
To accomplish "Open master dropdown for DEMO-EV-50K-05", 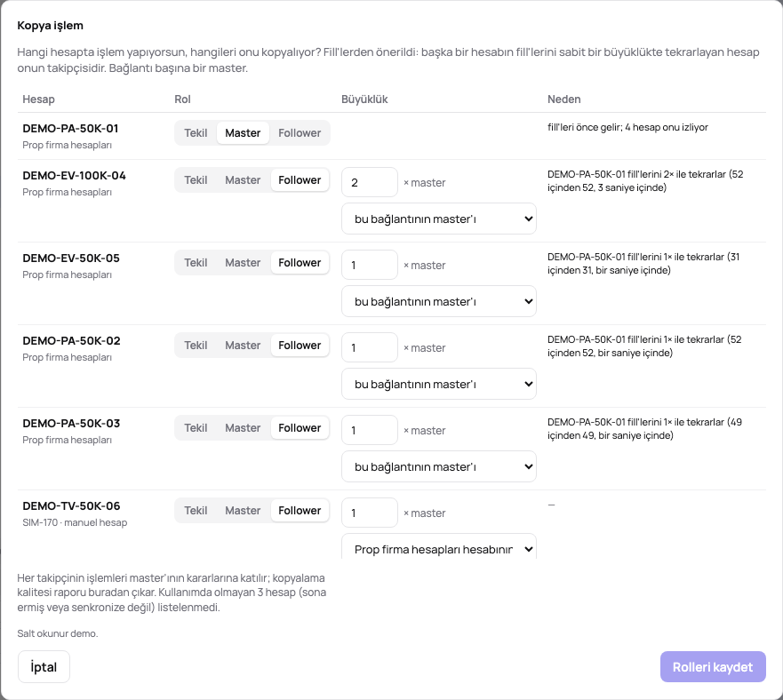I will coord(439,301).
